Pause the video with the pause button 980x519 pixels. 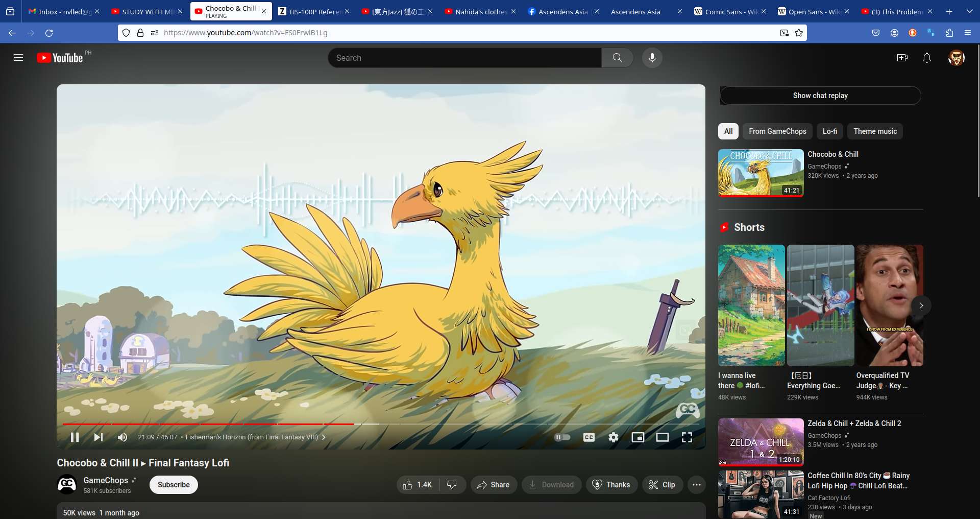click(x=75, y=437)
